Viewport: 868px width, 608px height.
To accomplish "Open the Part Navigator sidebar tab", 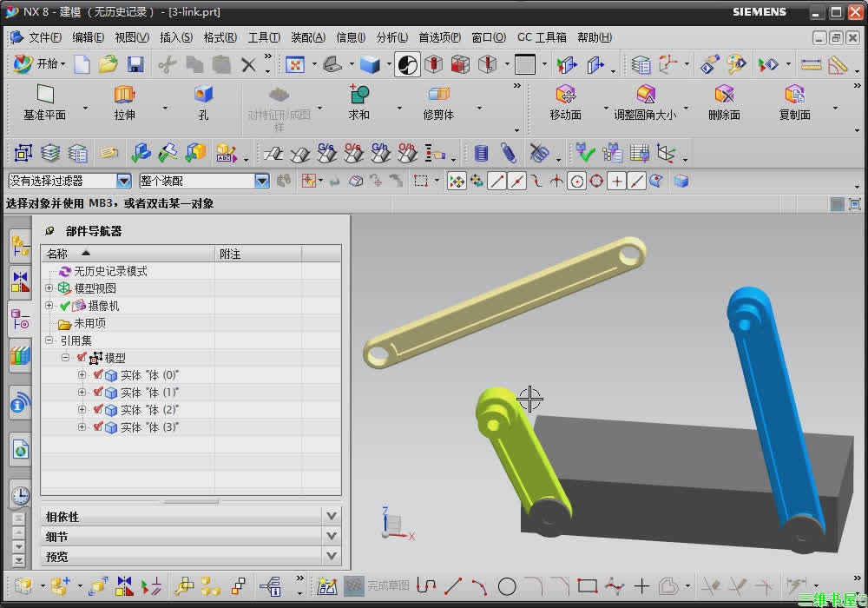I will pos(21,320).
